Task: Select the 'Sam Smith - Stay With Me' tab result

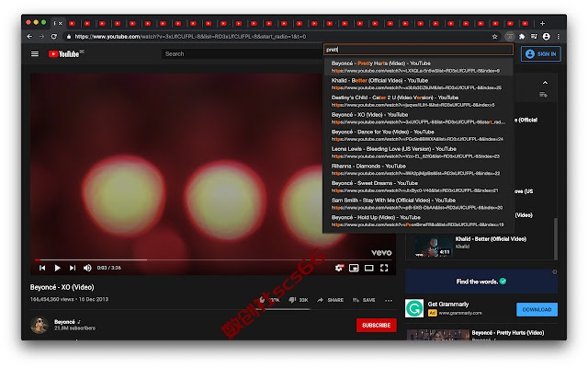Action: (418, 203)
